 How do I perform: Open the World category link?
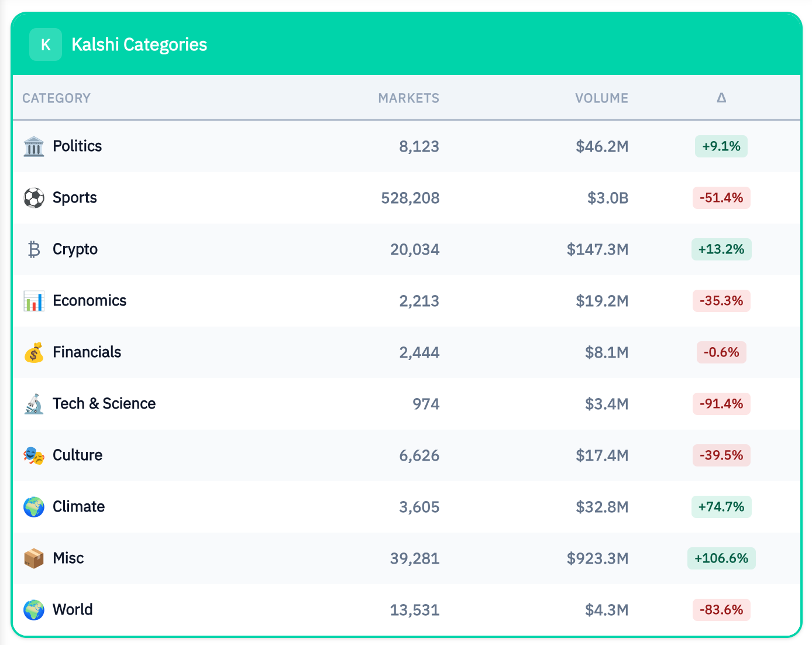pyautogui.click(x=73, y=610)
